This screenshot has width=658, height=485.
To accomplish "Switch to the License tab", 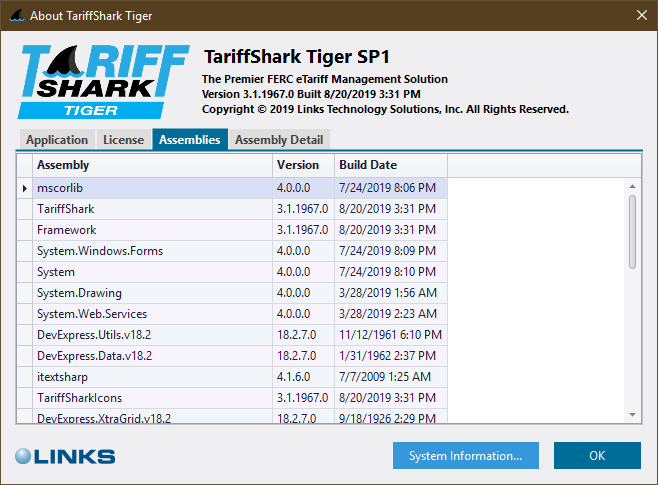I will pyautogui.click(x=123, y=140).
